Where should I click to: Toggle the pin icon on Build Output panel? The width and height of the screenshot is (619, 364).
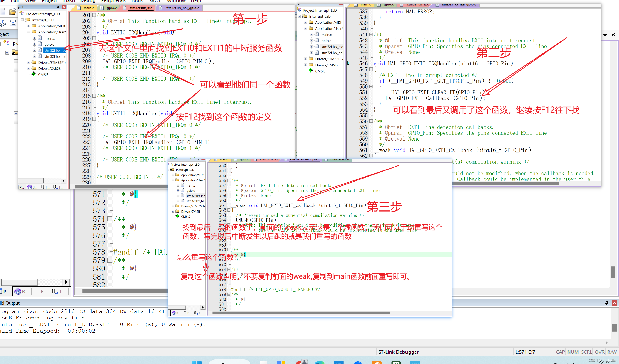tap(606, 303)
